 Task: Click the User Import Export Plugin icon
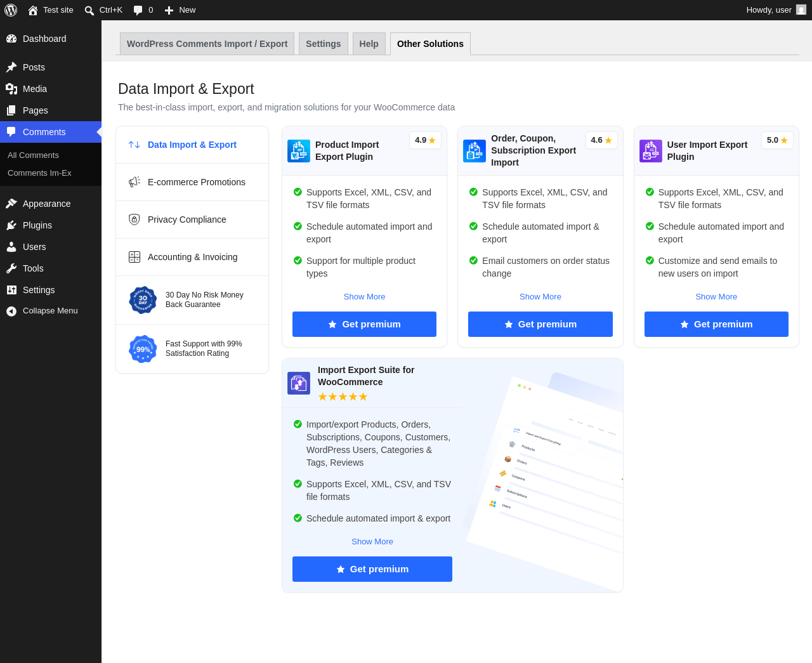(x=651, y=151)
